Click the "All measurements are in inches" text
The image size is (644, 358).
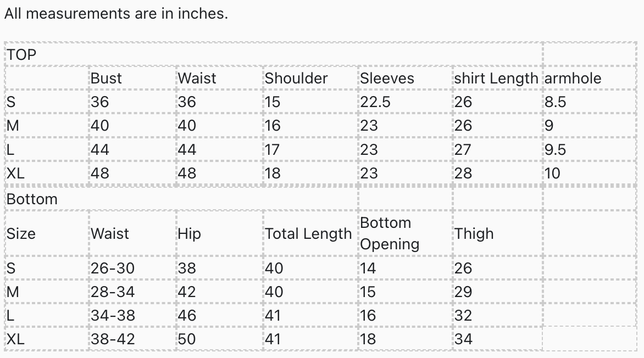[116, 14]
